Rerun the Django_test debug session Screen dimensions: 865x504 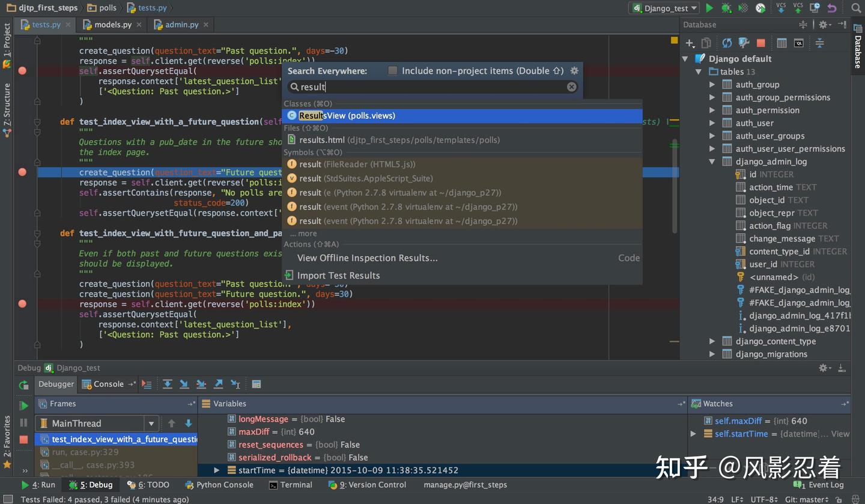click(23, 386)
